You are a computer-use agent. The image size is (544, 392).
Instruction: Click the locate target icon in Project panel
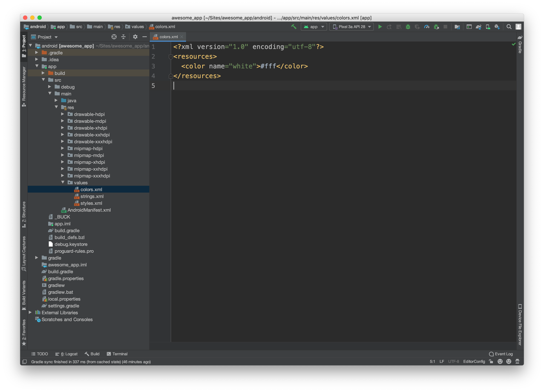point(114,37)
